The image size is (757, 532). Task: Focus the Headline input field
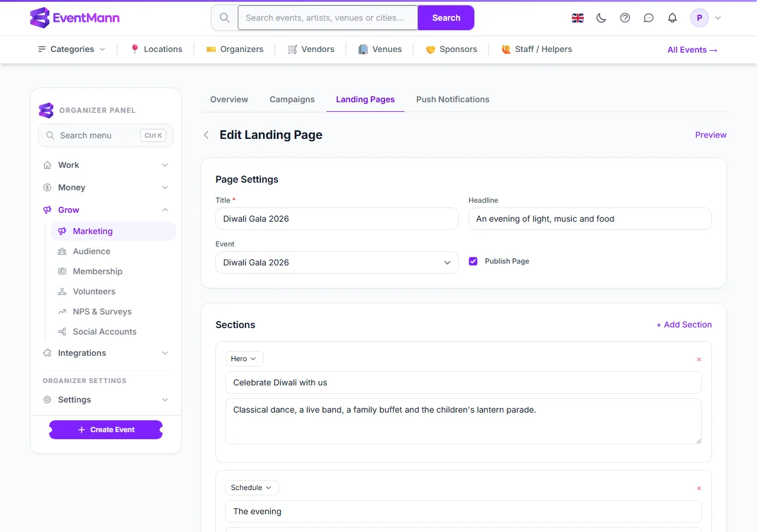590,219
